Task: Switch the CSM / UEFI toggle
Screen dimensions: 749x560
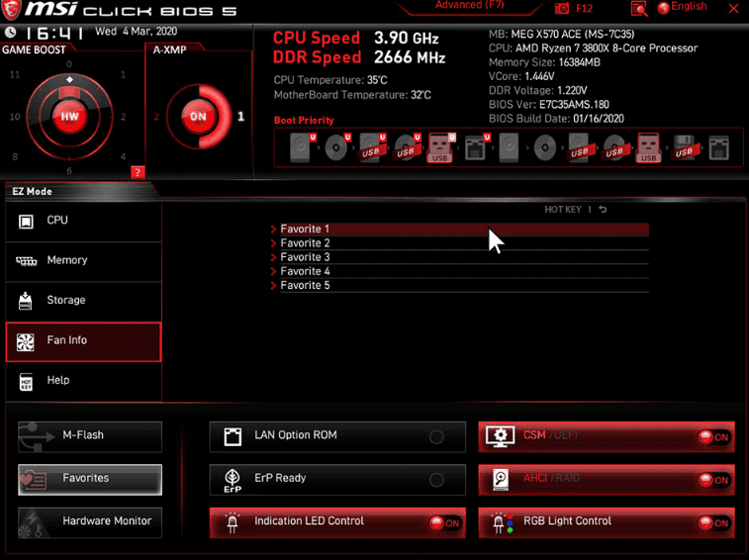Action: [713, 437]
